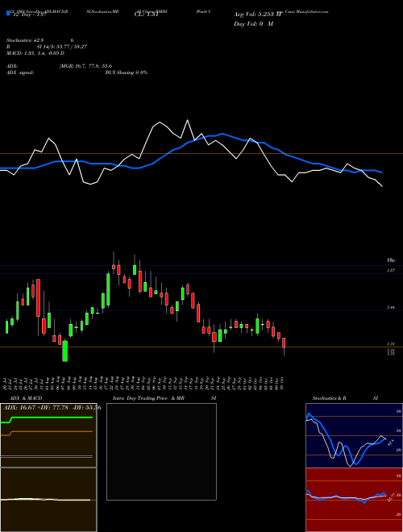403x532 pixels.
Task: Click the highest peak of the white line
Action: pos(187,120)
